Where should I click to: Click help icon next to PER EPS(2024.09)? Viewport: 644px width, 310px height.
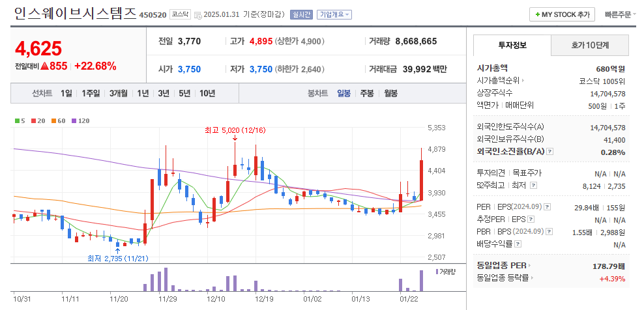click(547, 206)
